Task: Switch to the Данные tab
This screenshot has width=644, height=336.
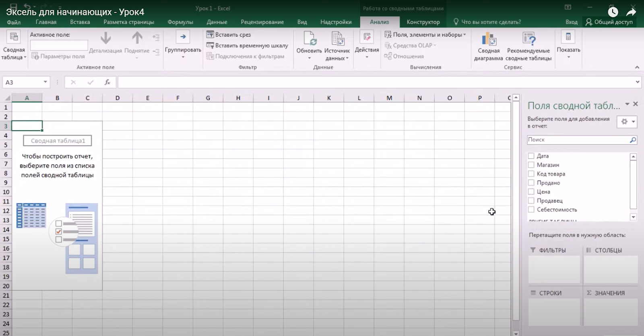Action: coord(217,22)
